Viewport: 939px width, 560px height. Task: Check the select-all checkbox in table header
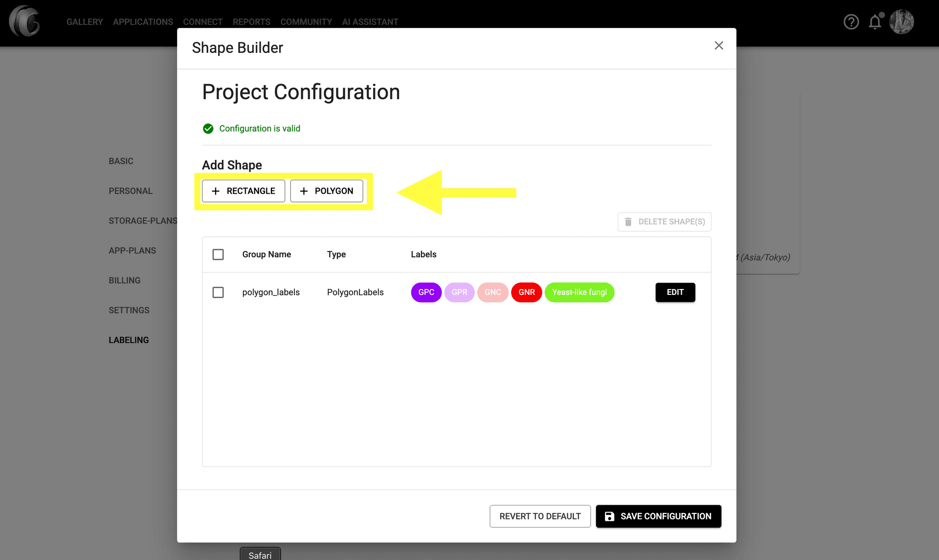218,254
